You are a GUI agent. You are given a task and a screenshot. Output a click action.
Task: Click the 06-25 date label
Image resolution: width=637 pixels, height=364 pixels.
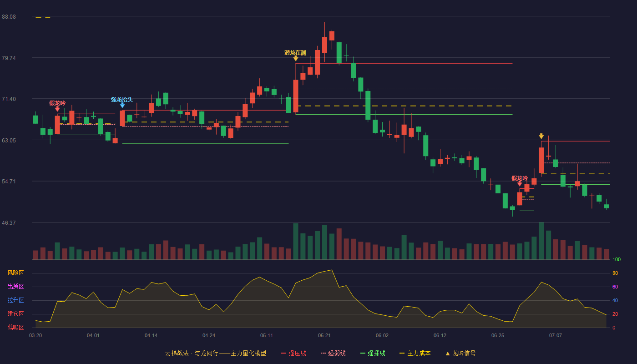[498, 335]
